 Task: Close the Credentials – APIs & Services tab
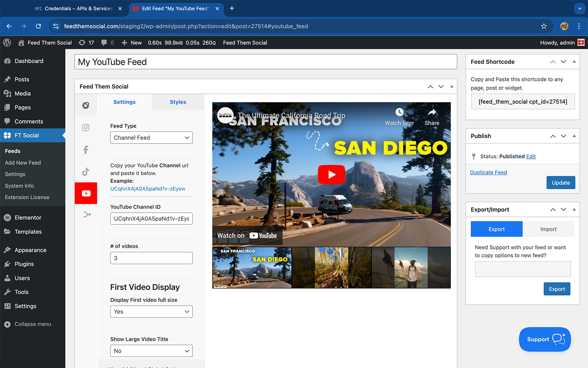tap(120, 8)
